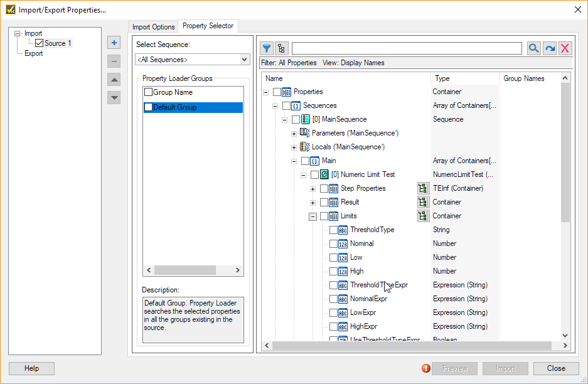Click the Parameters ('MainSequence') icon
This screenshot has height=384, width=588.
coord(305,133)
